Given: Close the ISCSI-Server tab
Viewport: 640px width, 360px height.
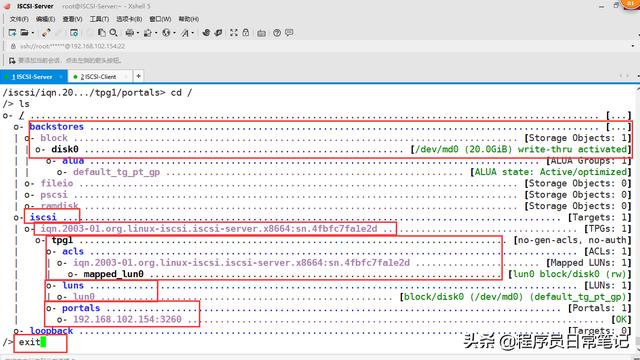Looking at the screenshot, I should 61,77.
